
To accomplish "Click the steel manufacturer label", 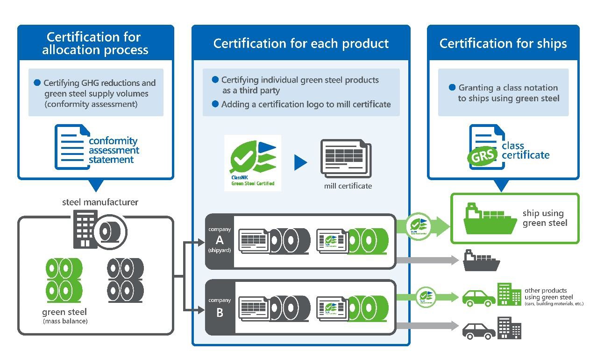I will click(x=100, y=202).
